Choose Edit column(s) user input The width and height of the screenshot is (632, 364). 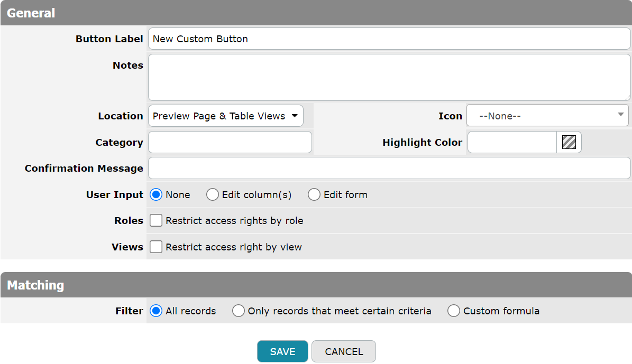pyautogui.click(x=213, y=195)
